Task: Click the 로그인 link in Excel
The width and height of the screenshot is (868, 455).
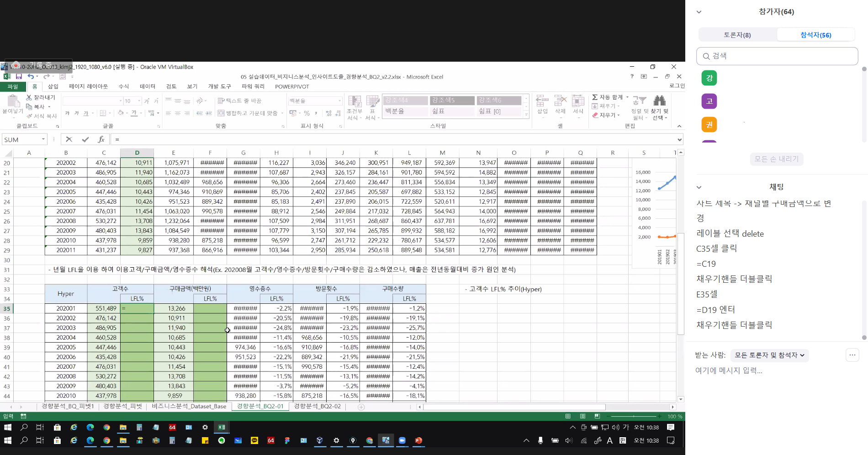Action: (x=677, y=86)
